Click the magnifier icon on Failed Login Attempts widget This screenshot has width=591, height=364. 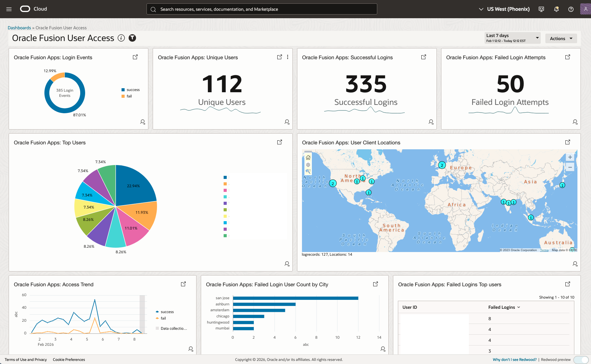[x=575, y=122]
